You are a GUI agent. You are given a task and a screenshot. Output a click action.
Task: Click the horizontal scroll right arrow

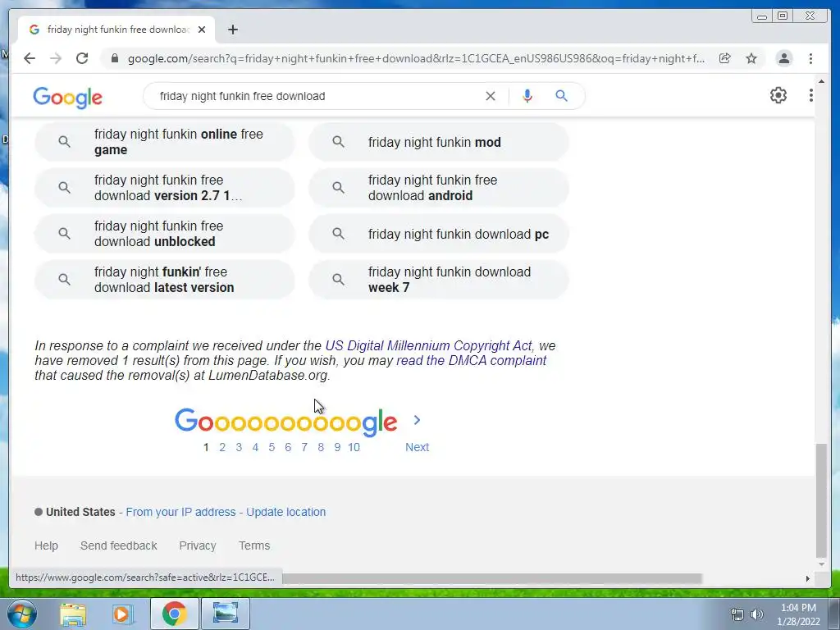(x=808, y=578)
